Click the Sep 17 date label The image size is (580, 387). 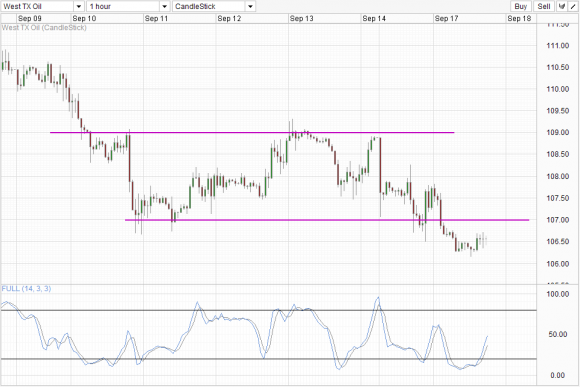point(446,18)
